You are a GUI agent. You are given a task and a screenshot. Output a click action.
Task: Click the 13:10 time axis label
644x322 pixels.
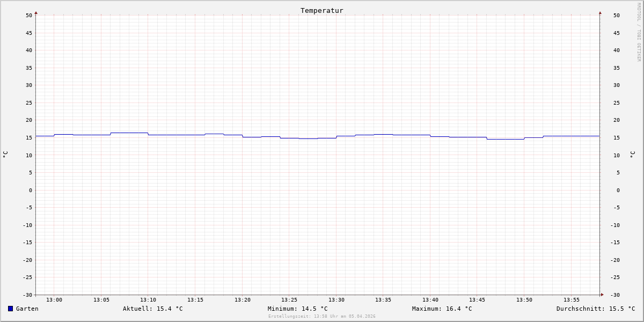coord(148,300)
